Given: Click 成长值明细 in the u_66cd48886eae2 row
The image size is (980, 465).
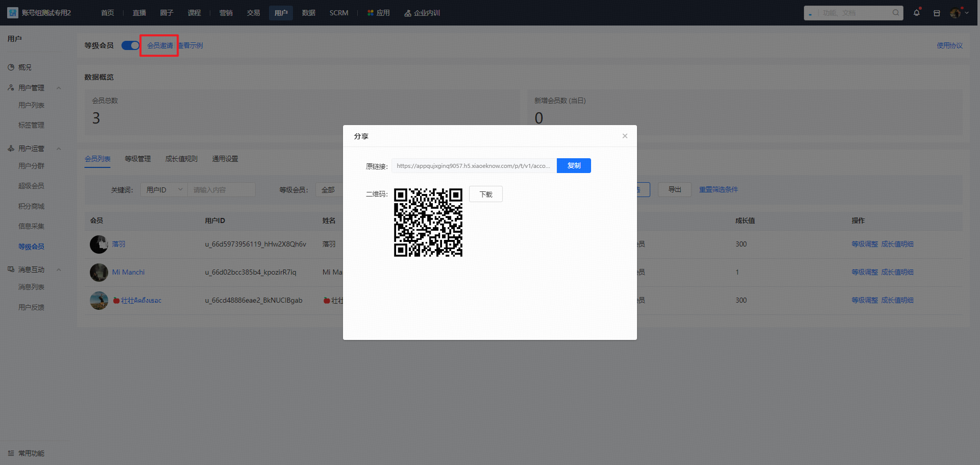Looking at the screenshot, I should [x=897, y=300].
